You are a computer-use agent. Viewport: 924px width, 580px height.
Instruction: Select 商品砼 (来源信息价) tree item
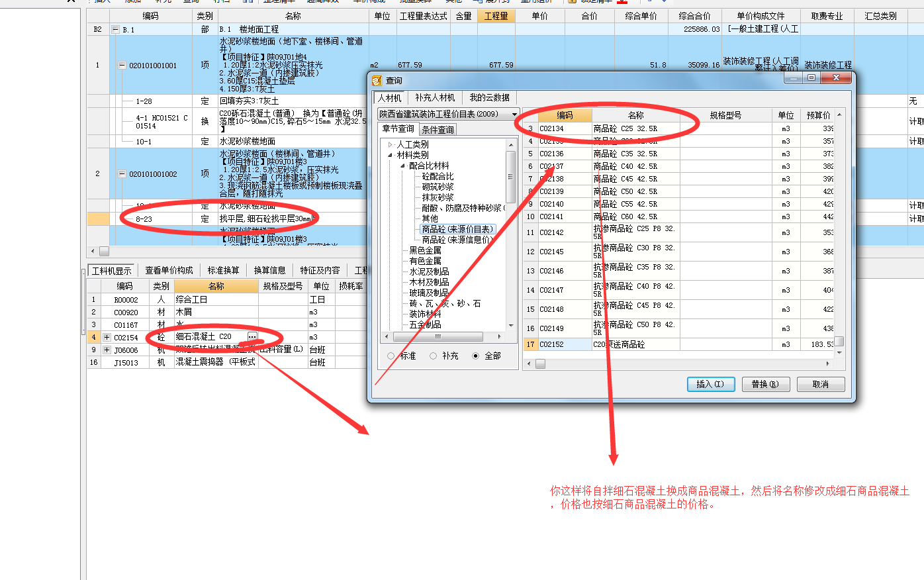[x=458, y=240]
